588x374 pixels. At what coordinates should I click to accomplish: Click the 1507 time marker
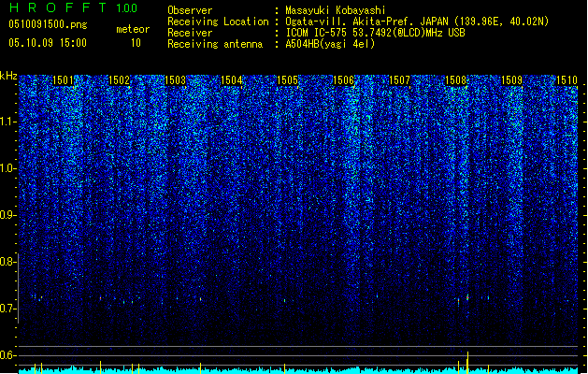(x=400, y=79)
